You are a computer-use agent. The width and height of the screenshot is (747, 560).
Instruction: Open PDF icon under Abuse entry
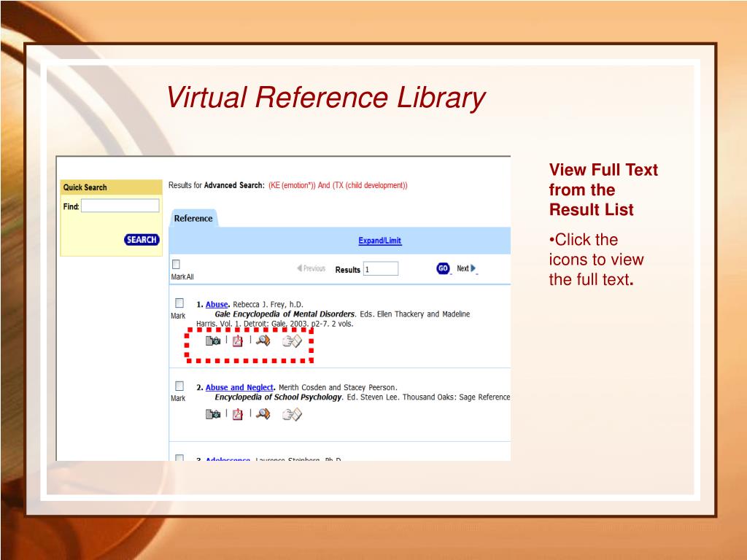pos(238,341)
